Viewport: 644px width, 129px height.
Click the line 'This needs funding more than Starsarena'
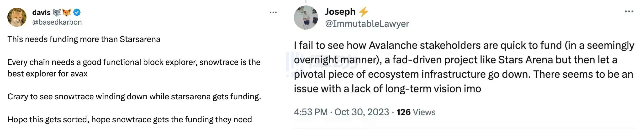[84, 39]
